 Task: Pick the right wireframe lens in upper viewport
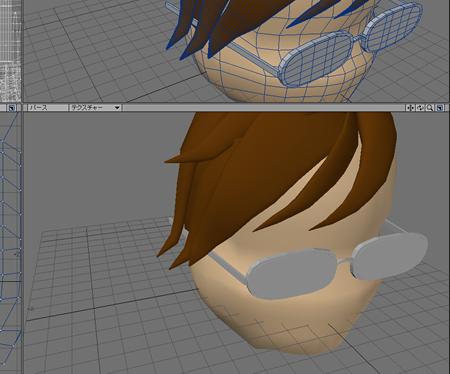[393, 27]
